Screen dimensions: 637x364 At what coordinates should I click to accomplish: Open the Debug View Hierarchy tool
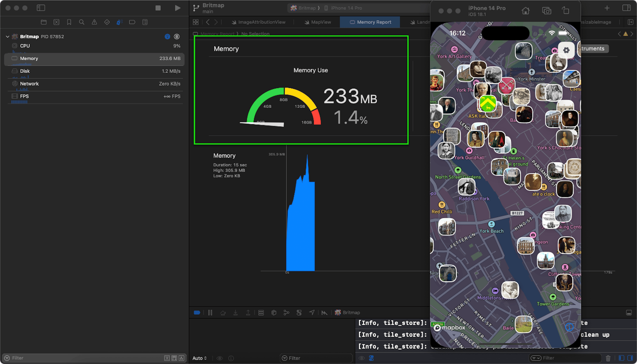click(274, 312)
